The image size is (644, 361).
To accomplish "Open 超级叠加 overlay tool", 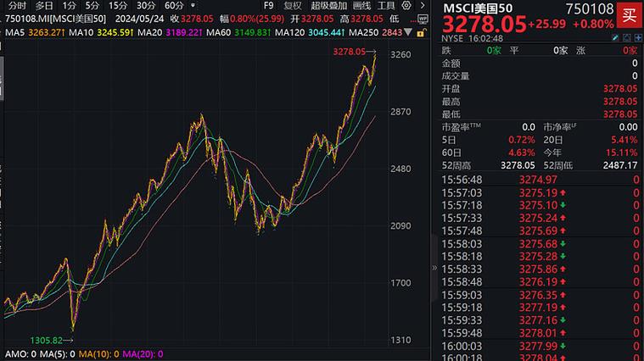I will [x=328, y=6].
